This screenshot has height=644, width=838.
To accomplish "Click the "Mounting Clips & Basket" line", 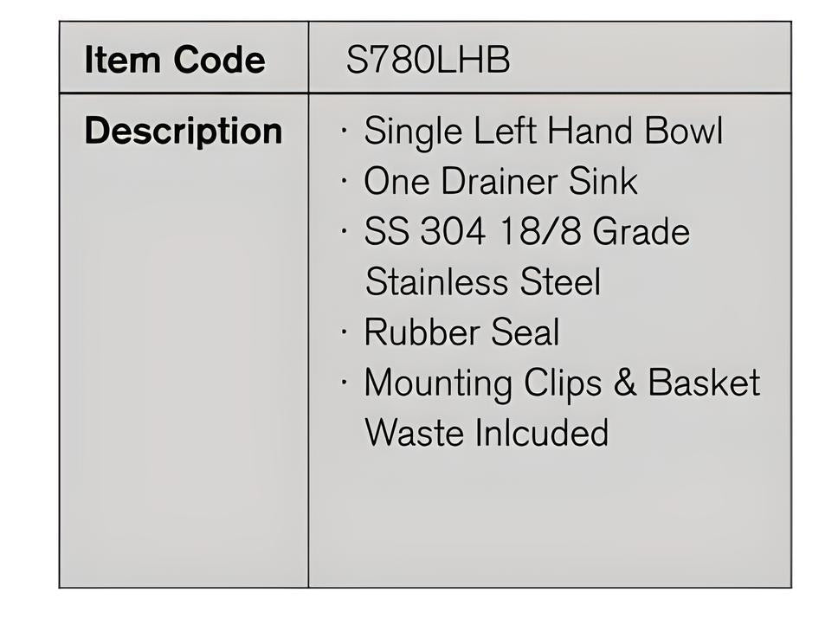I will [561, 383].
